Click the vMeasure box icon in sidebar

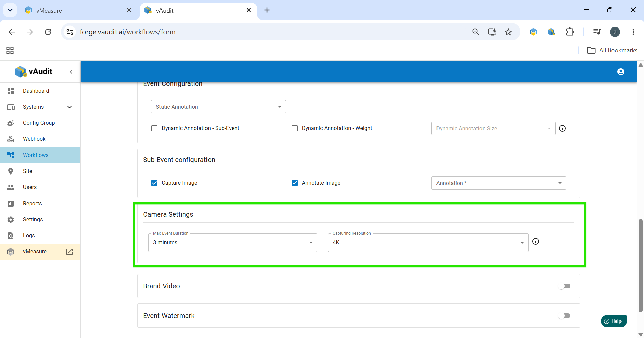[x=11, y=252]
